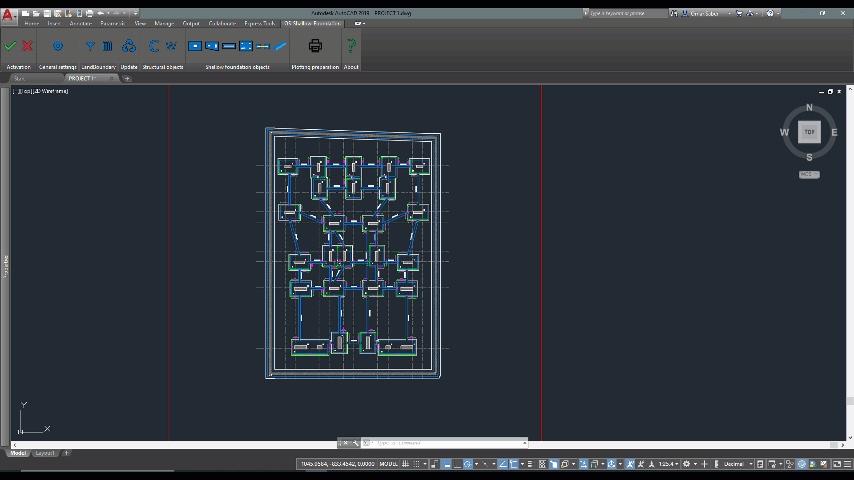Click the first blue pad footing icon
The image size is (854, 480).
coord(196,46)
